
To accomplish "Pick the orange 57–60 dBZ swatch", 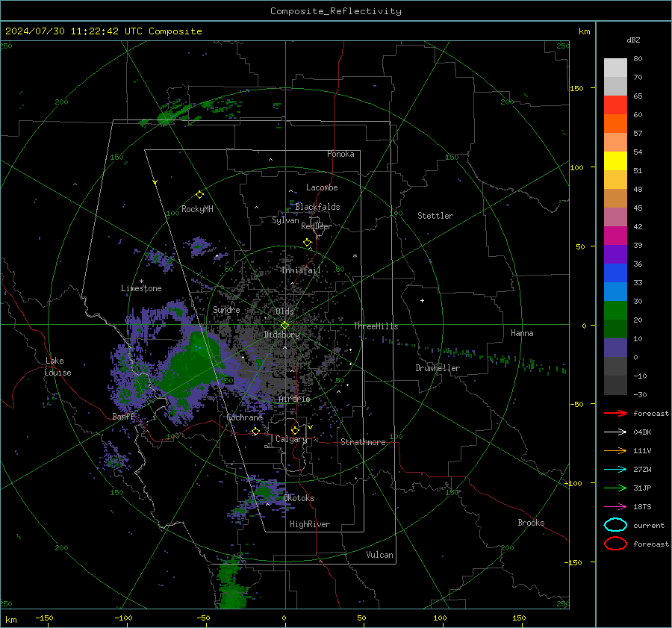I will coord(615,124).
